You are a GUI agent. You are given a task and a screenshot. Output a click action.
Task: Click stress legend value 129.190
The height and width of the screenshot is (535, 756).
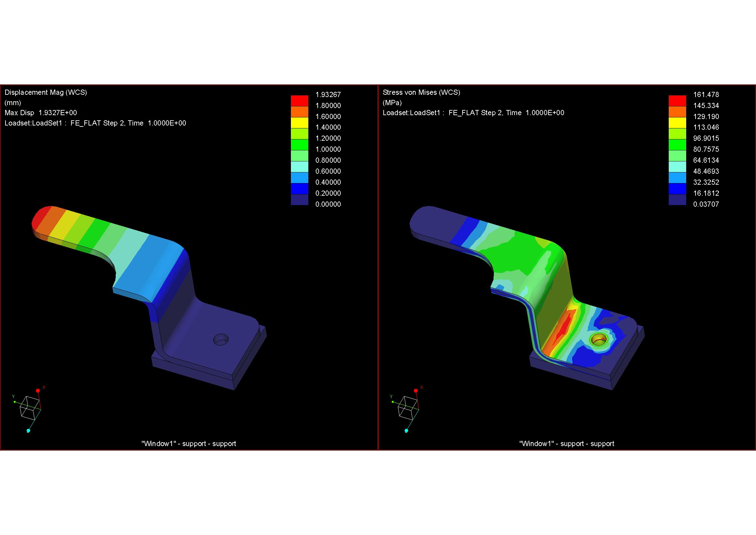[706, 116]
